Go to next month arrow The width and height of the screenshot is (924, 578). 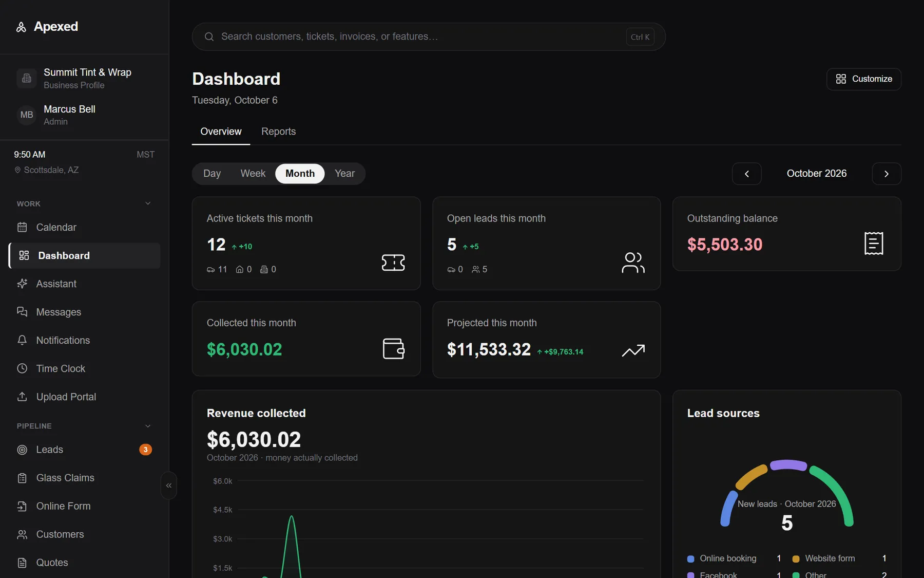(887, 174)
